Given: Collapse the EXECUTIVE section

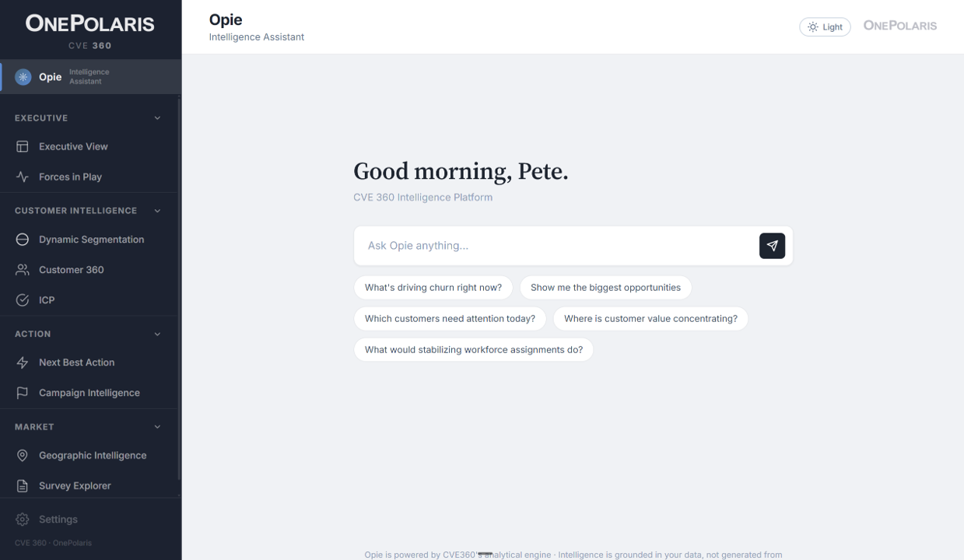Looking at the screenshot, I should pyautogui.click(x=157, y=117).
